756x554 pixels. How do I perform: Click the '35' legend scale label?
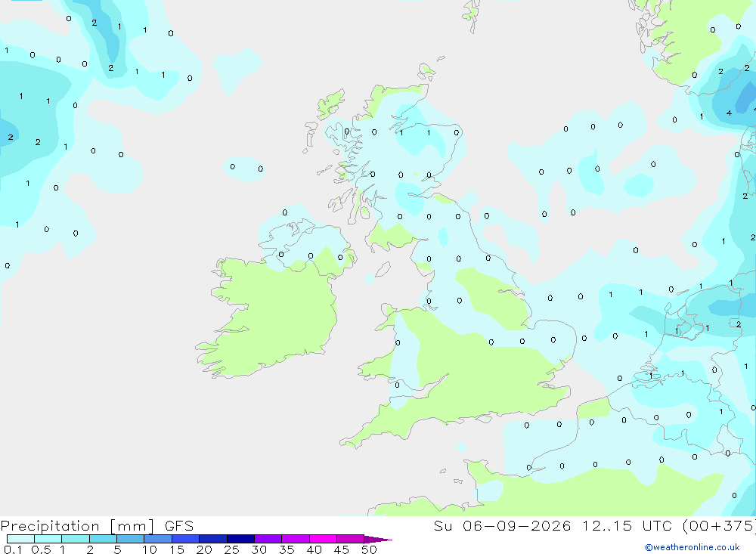pyautogui.click(x=287, y=549)
